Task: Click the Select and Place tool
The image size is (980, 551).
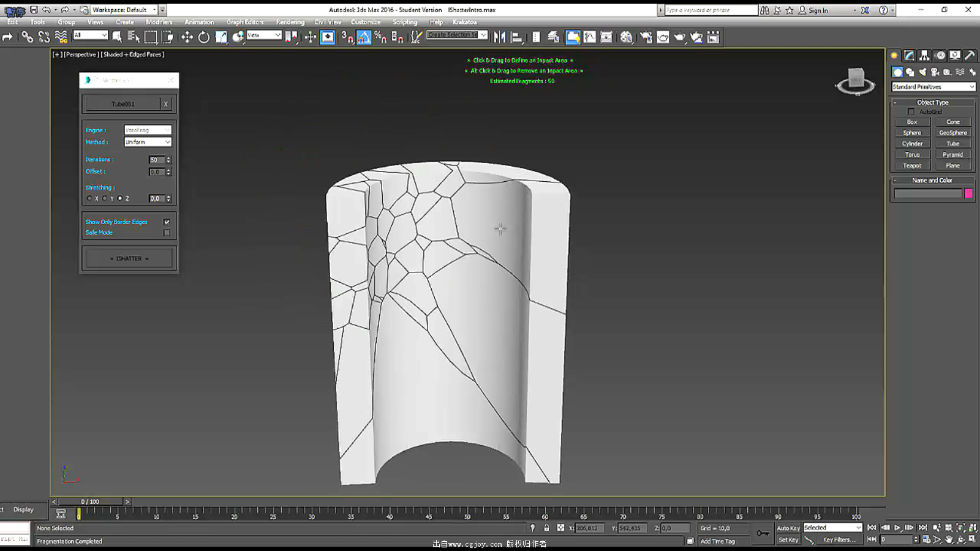Action: (238, 37)
